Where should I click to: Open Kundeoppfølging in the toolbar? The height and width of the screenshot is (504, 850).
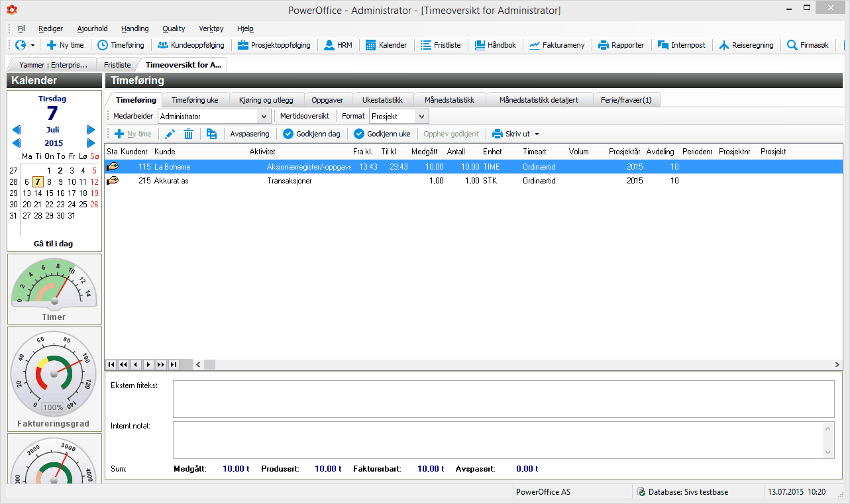click(191, 45)
